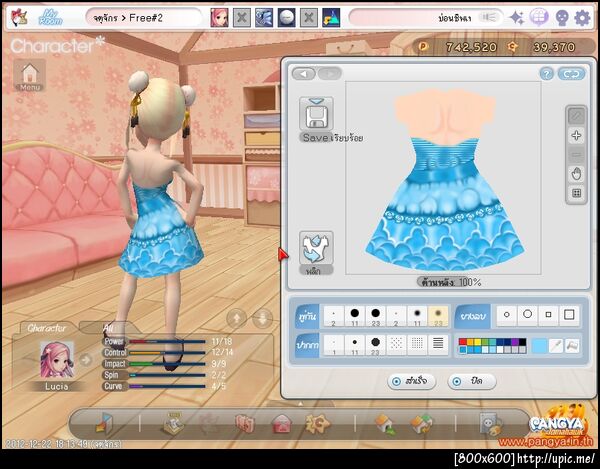Click the exit door icon in bottom bar

[104, 423]
